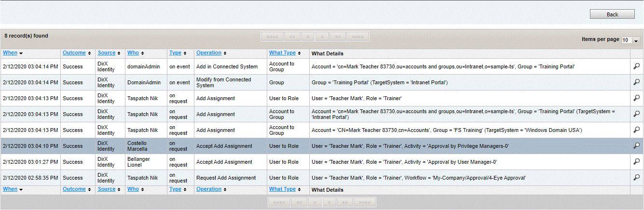644x210 pixels.
Task: Sort by Operation column header
Action: click(209, 53)
